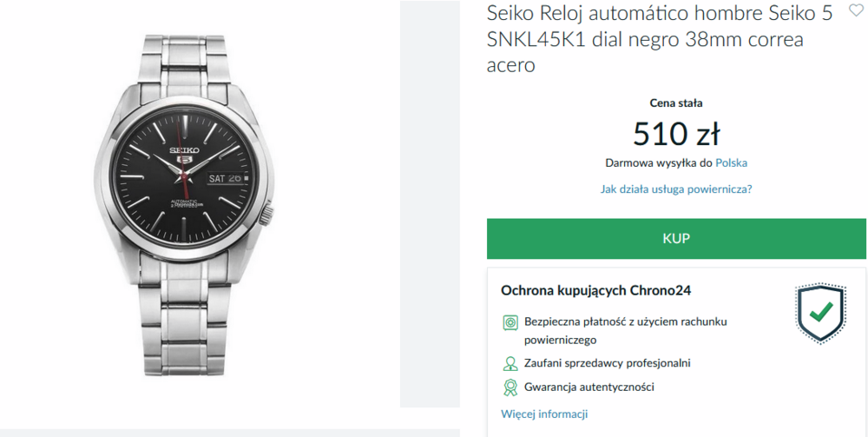This screenshot has height=437, width=868.
Task: Open 'Jak działa usługa powiernicza?' link
Action: [676, 189]
